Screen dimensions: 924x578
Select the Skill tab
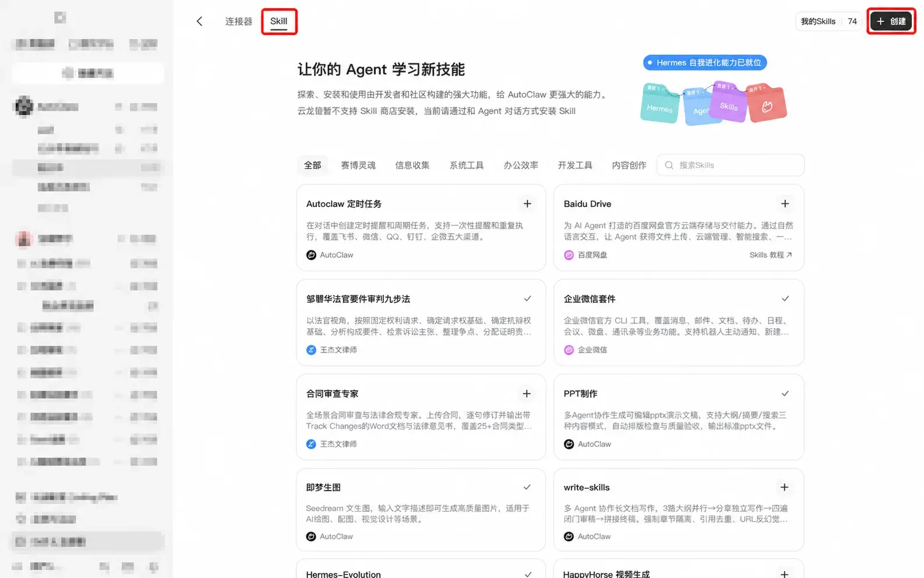coord(278,22)
